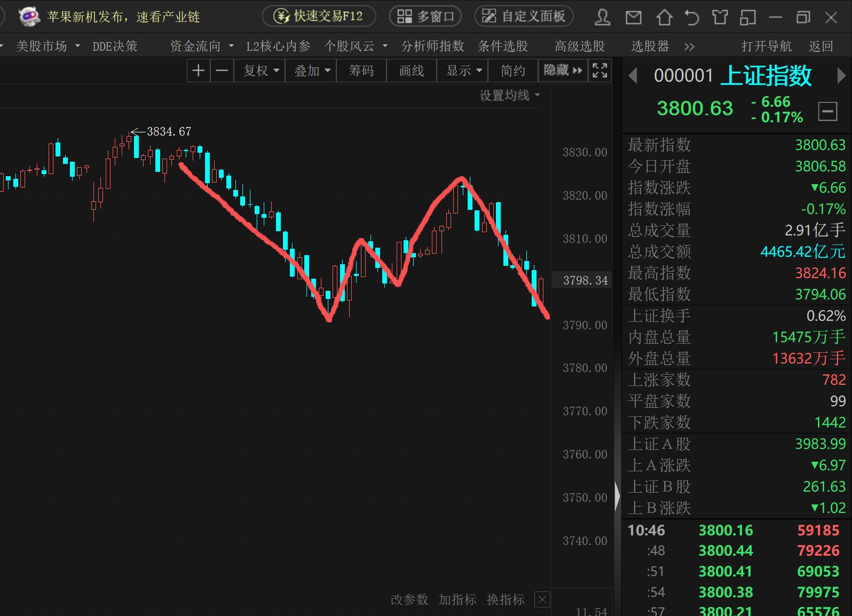Viewport: 852px width, 616px height.
Task: Click the small-window mode icon
Action: tap(748, 18)
